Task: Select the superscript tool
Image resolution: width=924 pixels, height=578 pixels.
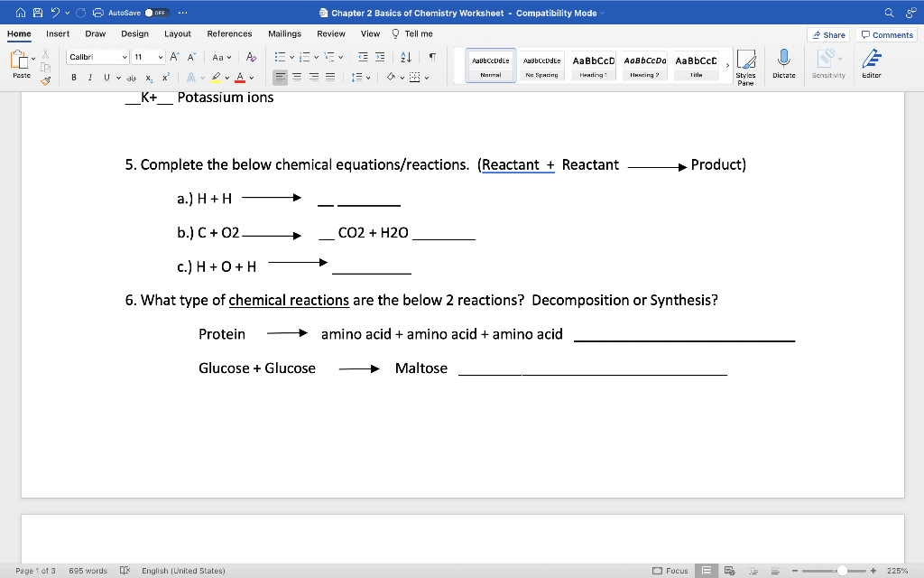Action: coord(166,78)
